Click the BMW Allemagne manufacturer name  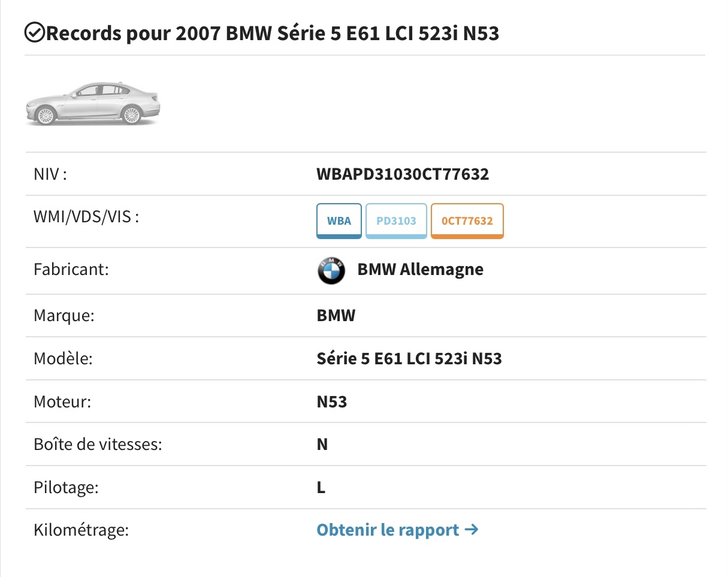(420, 270)
